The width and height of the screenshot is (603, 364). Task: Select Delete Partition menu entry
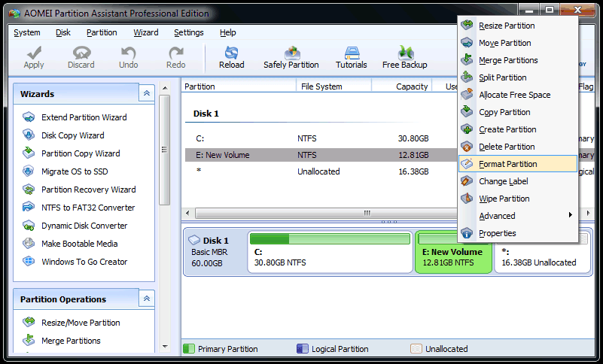pos(518,147)
